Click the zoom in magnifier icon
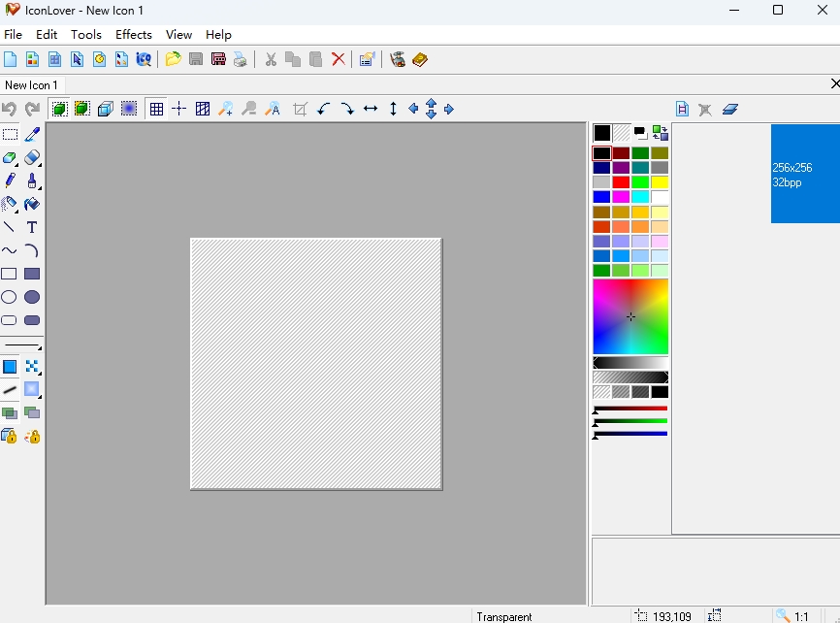 point(226,109)
